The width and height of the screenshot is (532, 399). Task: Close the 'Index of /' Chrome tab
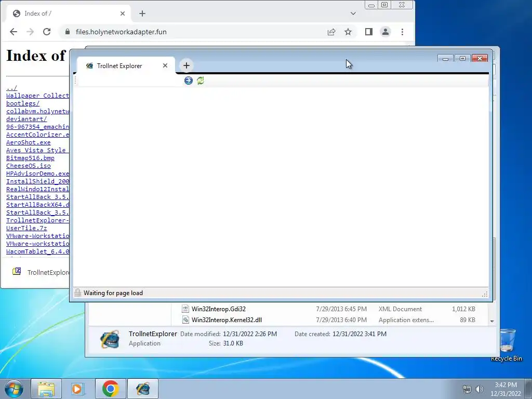coord(123,14)
